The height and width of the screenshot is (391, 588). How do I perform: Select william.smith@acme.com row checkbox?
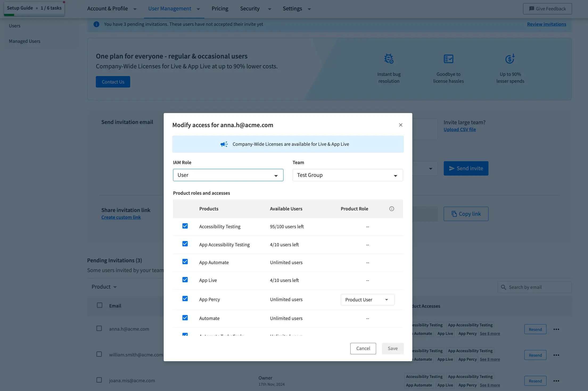coord(99,354)
